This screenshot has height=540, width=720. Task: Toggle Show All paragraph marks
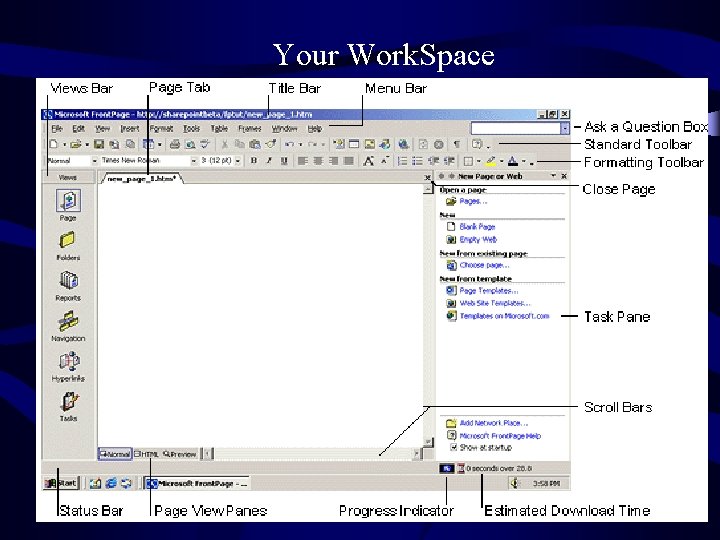457,144
